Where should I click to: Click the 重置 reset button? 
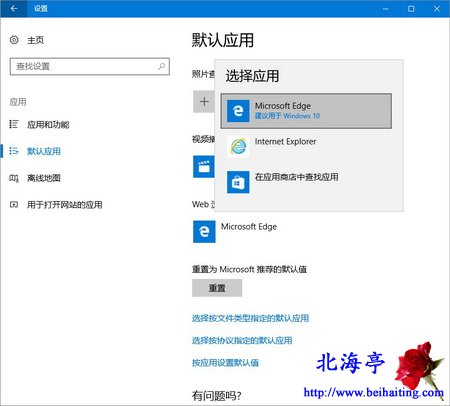coord(217,288)
